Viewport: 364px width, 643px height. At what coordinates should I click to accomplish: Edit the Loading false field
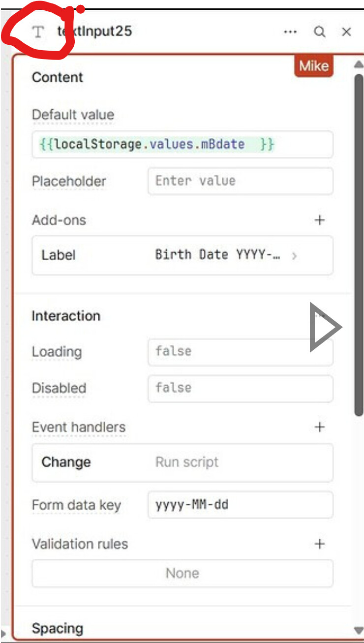[240, 351]
